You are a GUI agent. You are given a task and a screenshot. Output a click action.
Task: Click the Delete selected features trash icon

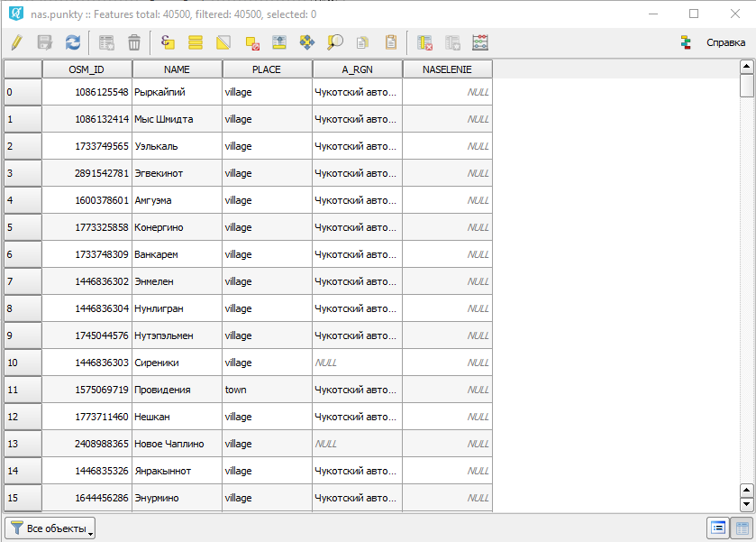click(x=134, y=42)
